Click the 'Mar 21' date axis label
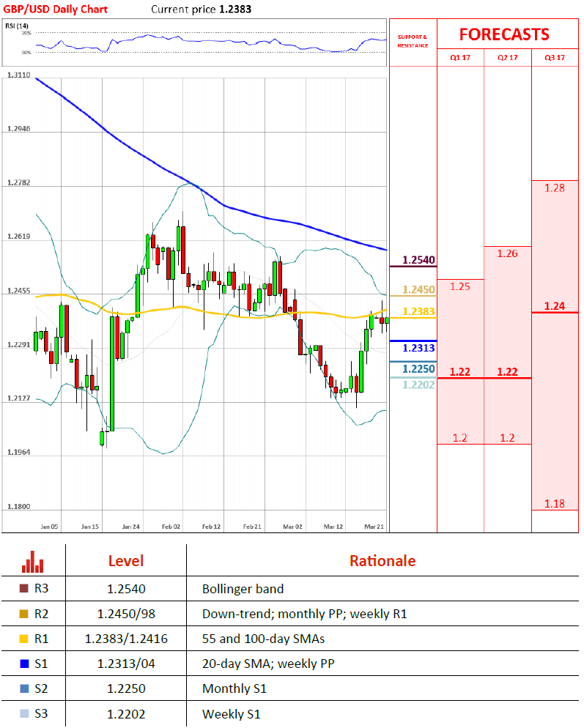The height and width of the screenshot is (728, 584). [x=374, y=527]
